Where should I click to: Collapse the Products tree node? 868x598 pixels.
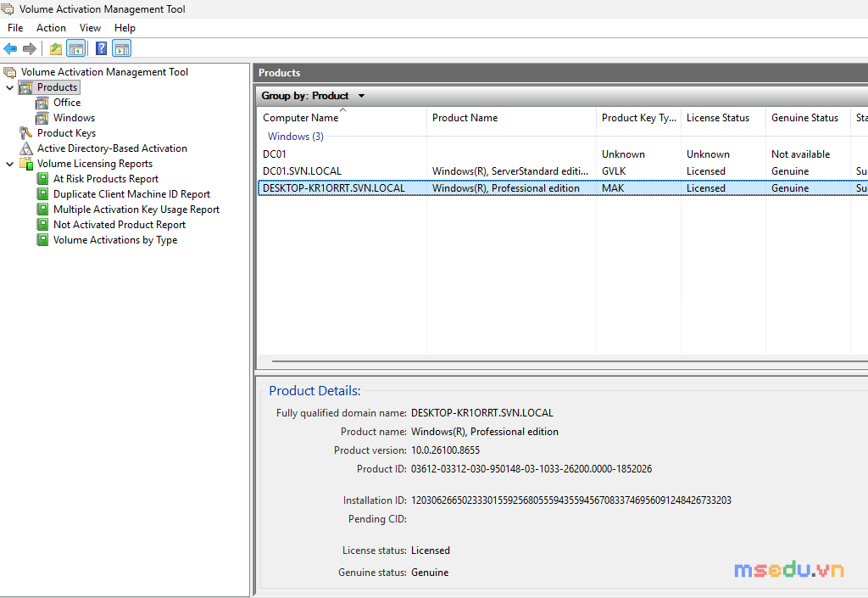(x=9, y=87)
